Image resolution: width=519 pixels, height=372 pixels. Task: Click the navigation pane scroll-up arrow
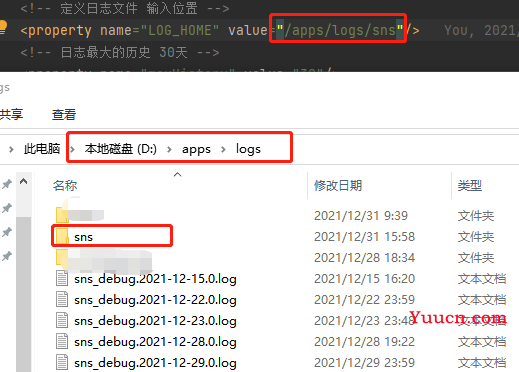(23, 182)
